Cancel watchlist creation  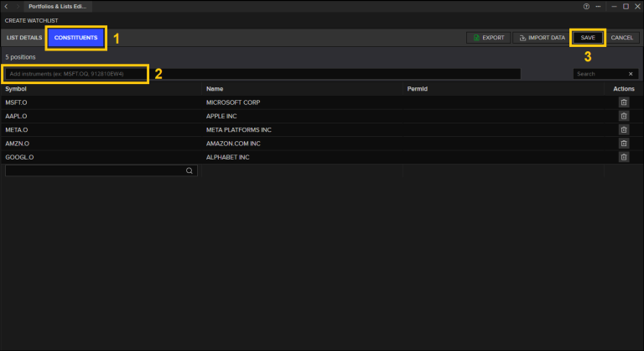[x=622, y=38]
